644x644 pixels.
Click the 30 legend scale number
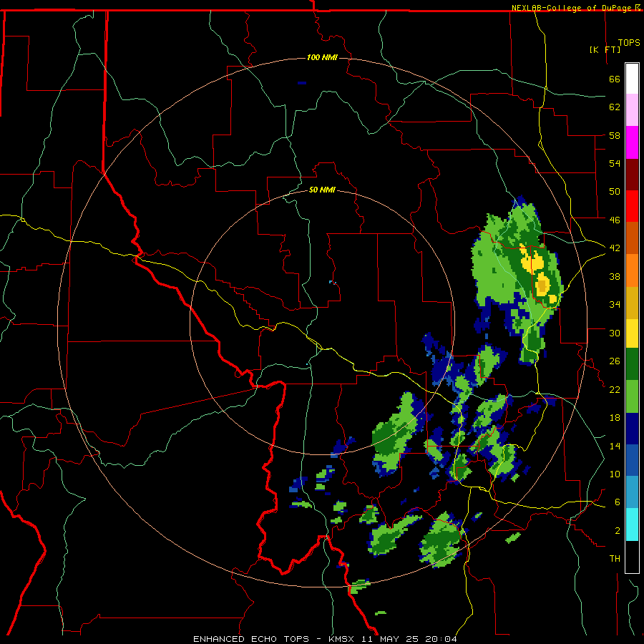[615, 333]
